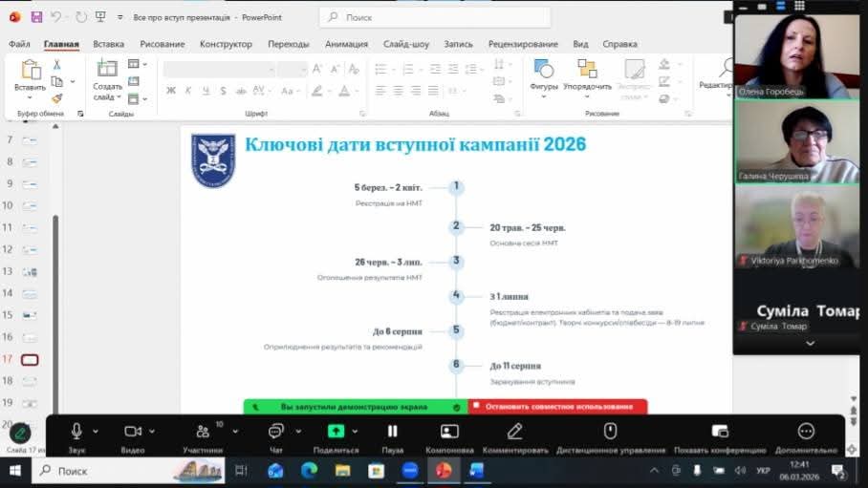Mute microphone with the Звук button
Viewport: 868px width, 488px height.
pos(76,433)
